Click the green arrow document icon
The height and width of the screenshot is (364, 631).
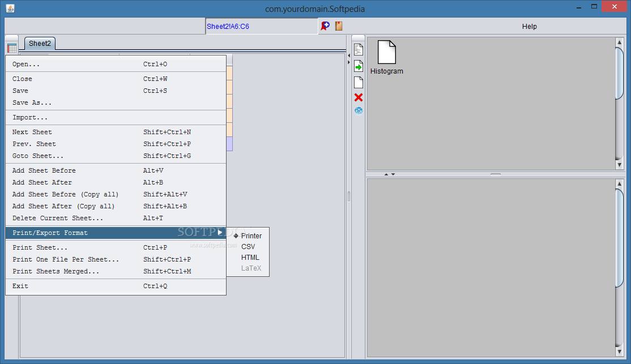[x=359, y=66]
